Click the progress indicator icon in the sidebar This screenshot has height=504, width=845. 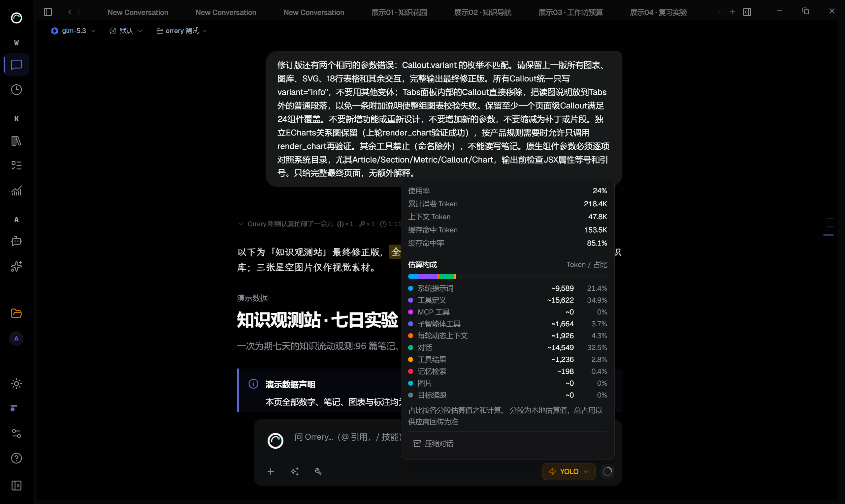[x=14, y=408]
